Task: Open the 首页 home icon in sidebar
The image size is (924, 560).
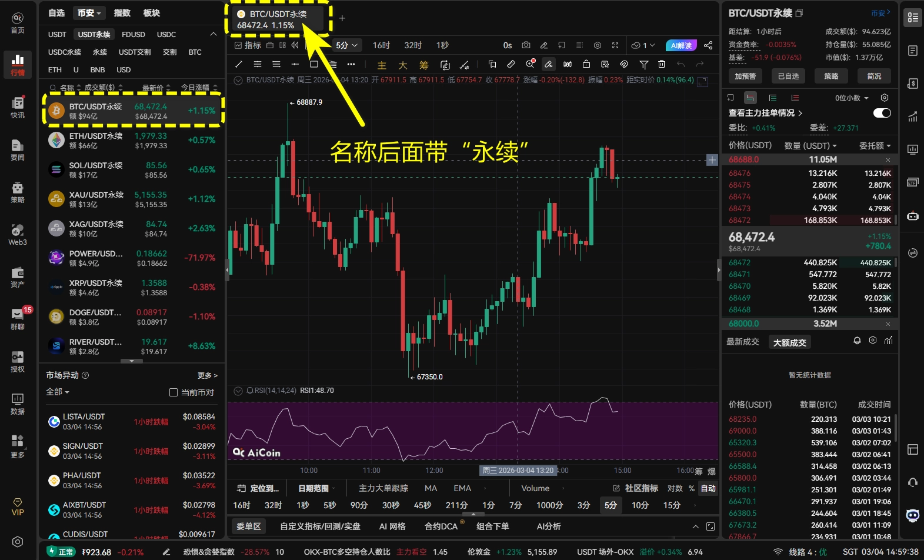Action: coord(18,23)
